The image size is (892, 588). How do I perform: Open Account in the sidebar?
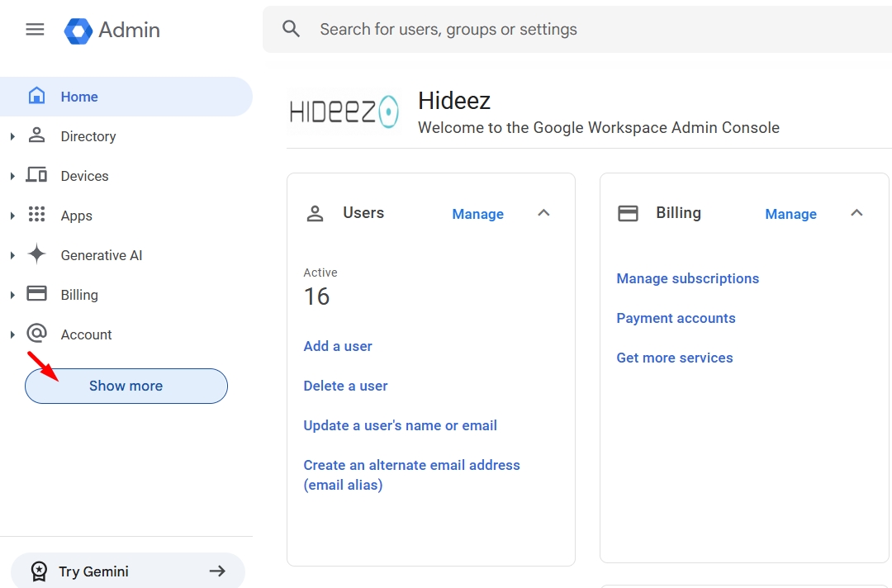point(87,335)
